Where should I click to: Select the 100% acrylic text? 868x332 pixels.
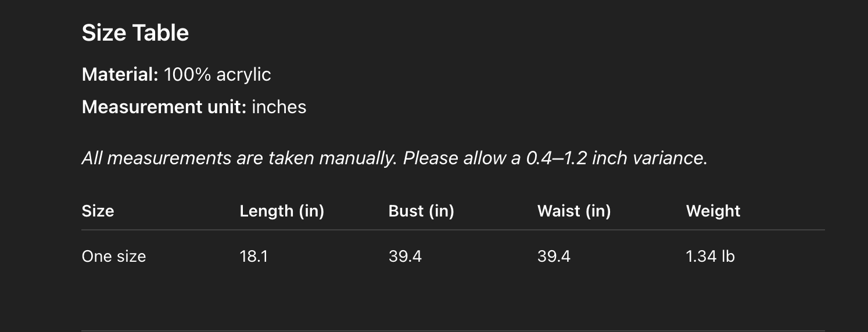(217, 75)
